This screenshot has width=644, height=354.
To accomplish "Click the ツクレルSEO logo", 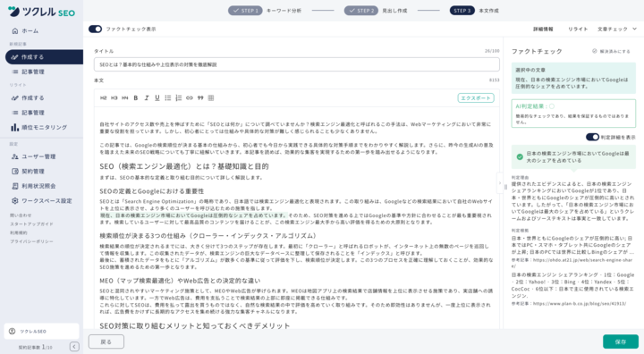I will tap(41, 12).
